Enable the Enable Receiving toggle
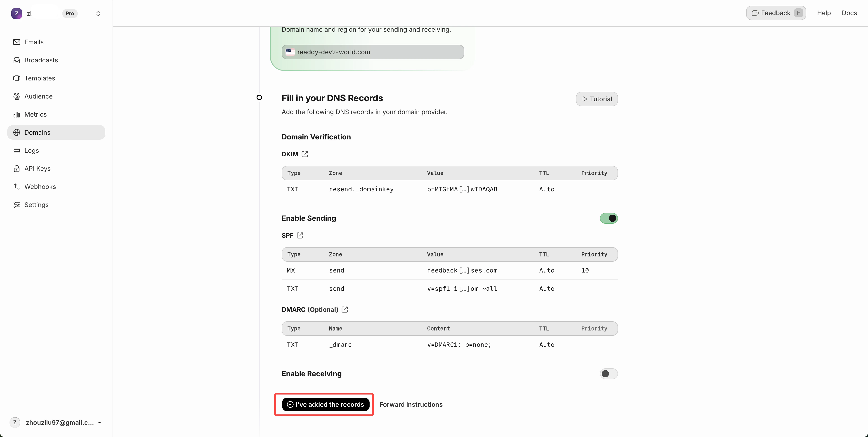 pos(609,374)
